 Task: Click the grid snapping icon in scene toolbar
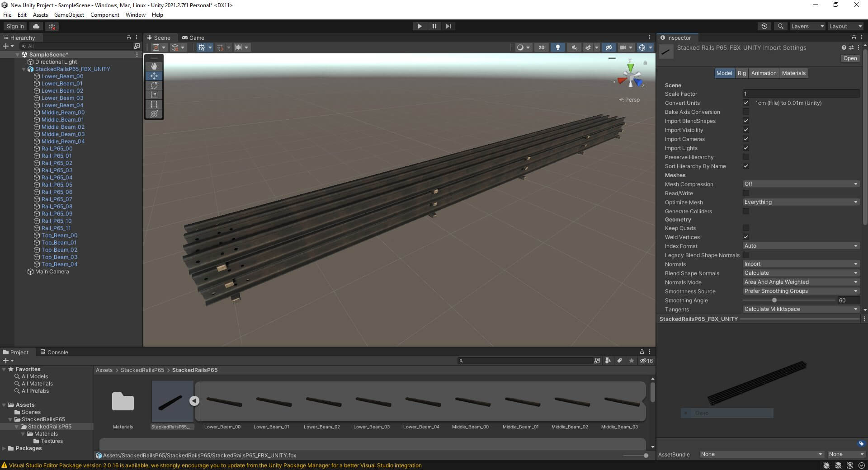(202, 47)
